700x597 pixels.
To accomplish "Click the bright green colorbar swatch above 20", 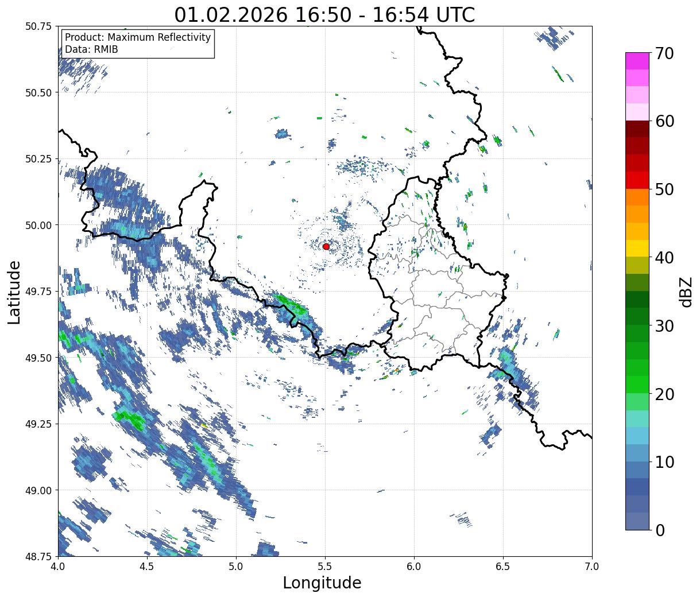I will [x=637, y=385].
